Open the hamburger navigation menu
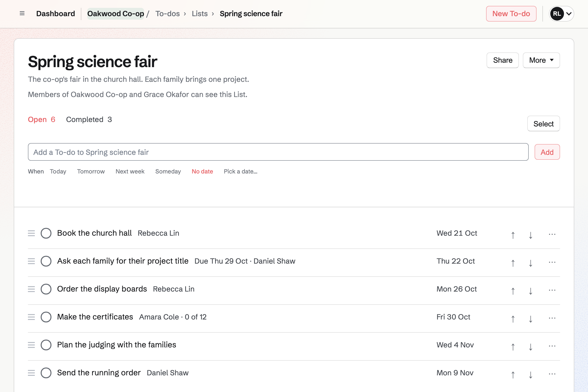 (22, 13)
